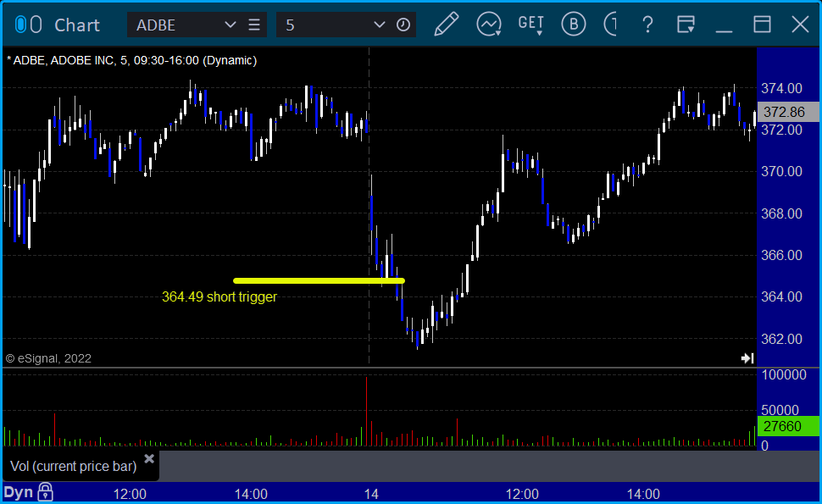The image size is (822, 504).
Task: Close the Vol (current price bar) study label
Action: coord(149,459)
